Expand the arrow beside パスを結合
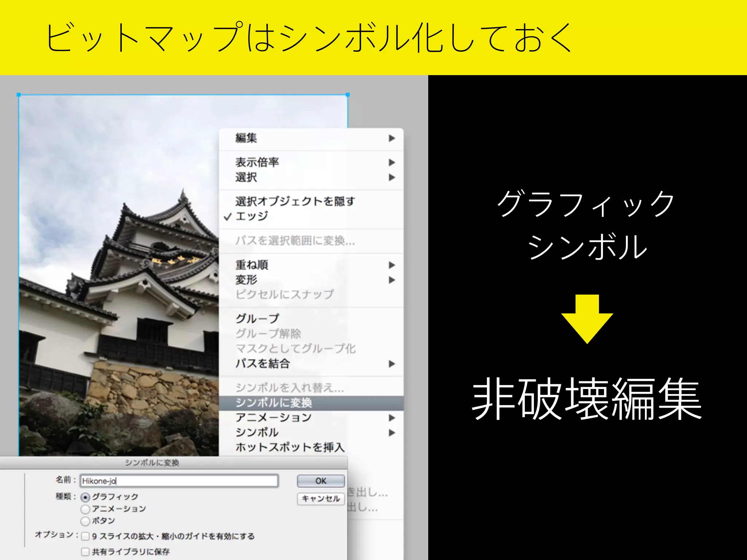 click(x=392, y=363)
